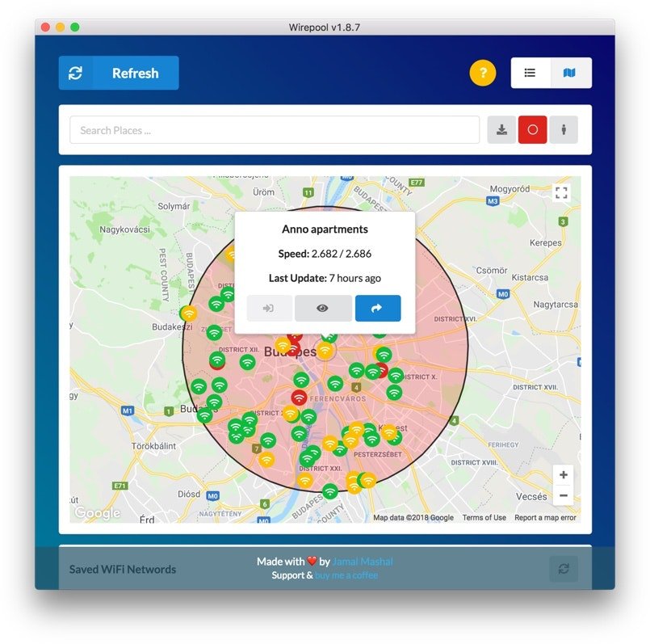The width and height of the screenshot is (650, 644).
Task: Refresh the Saved WiFi Networks list
Action: coord(564,569)
